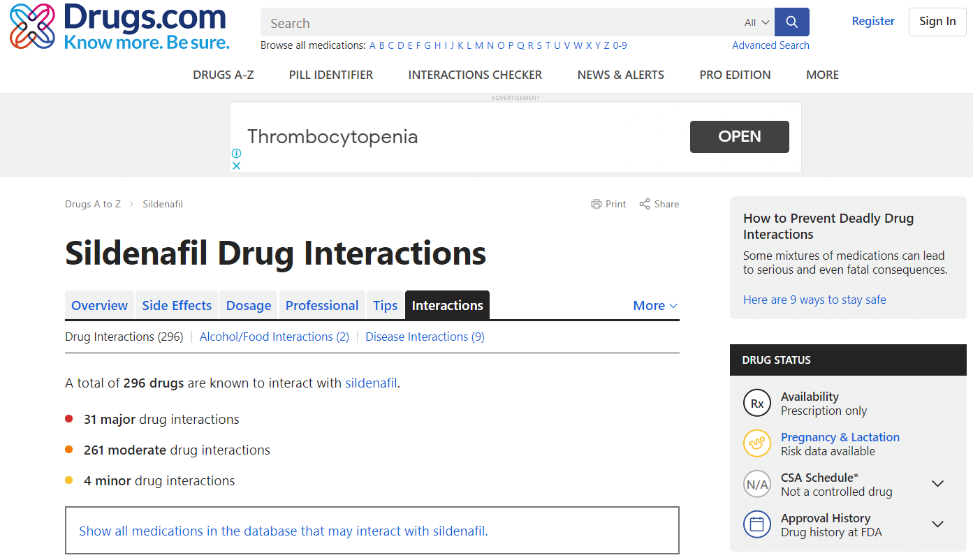Screen dimensions: 973x560
Task: Switch to the Dosage tab
Action: 249,305
